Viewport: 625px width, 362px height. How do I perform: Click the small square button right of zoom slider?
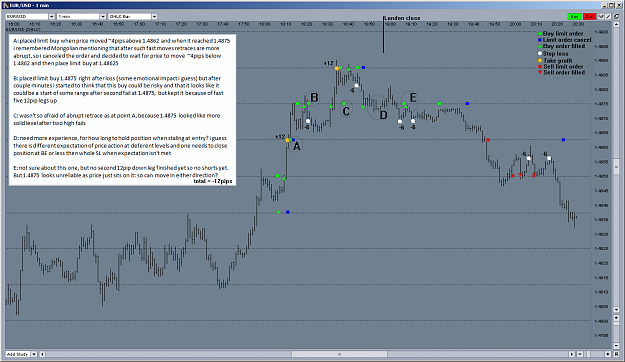[x=608, y=354]
